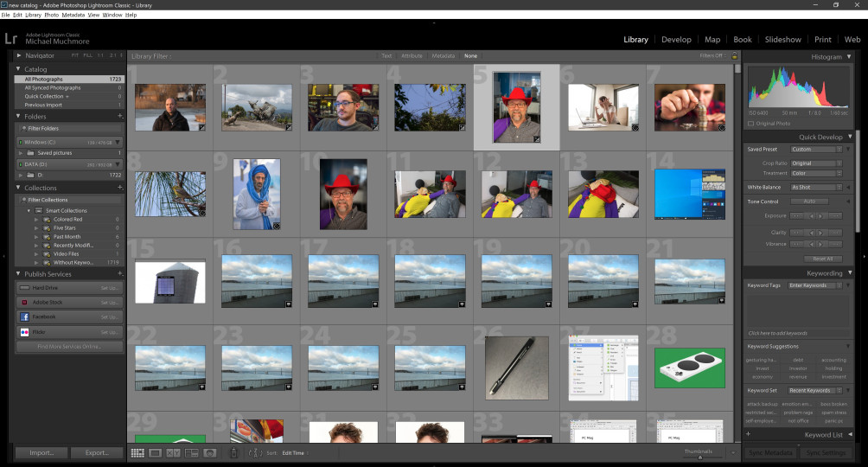Open the Photo menu

pyautogui.click(x=52, y=15)
